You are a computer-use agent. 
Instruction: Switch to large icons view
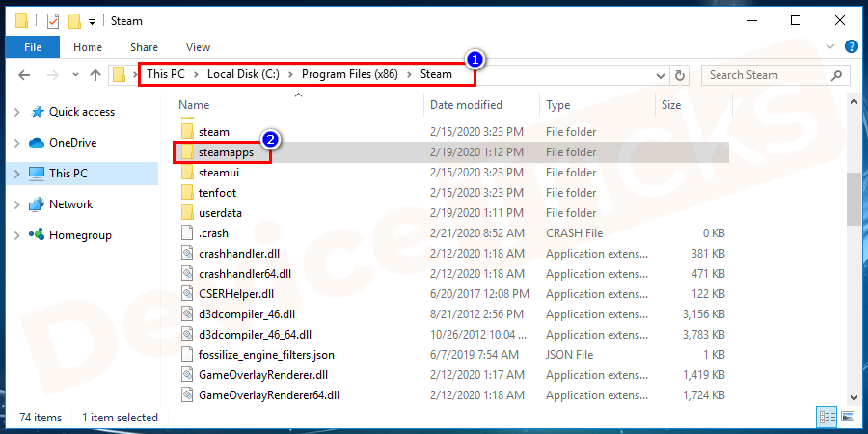point(848,417)
